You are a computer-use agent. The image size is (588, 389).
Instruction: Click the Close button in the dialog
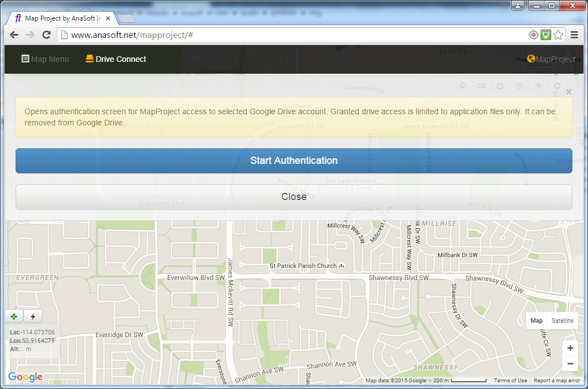coord(294,197)
